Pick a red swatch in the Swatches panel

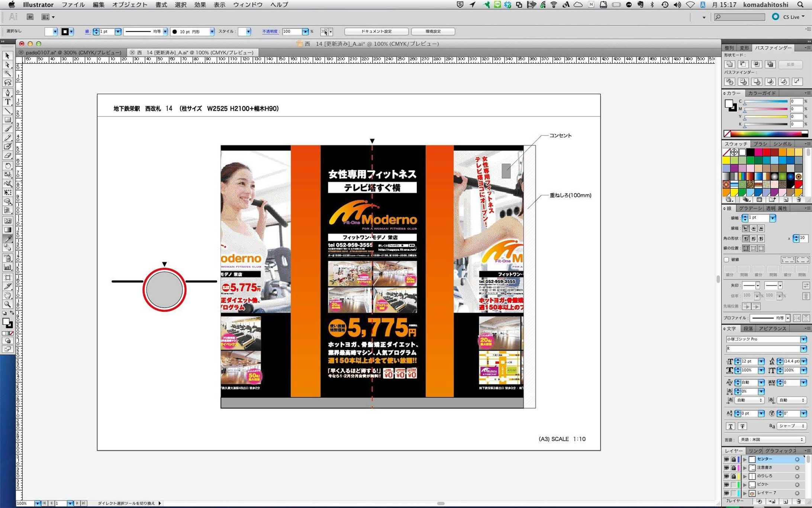pyautogui.click(x=766, y=152)
